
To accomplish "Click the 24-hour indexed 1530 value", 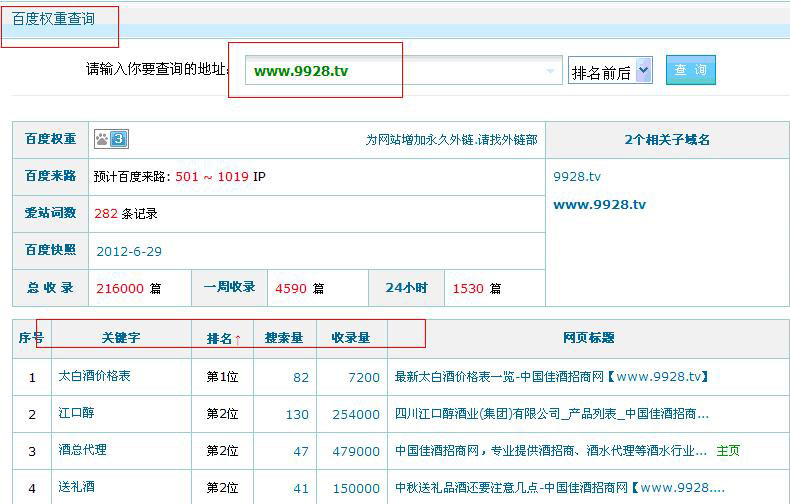I will 468,288.
